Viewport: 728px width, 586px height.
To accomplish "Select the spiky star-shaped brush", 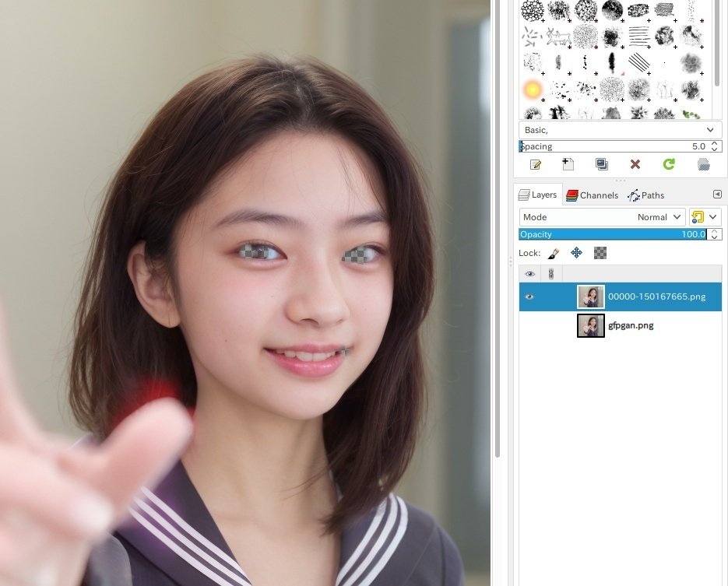I will [x=639, y=113].
